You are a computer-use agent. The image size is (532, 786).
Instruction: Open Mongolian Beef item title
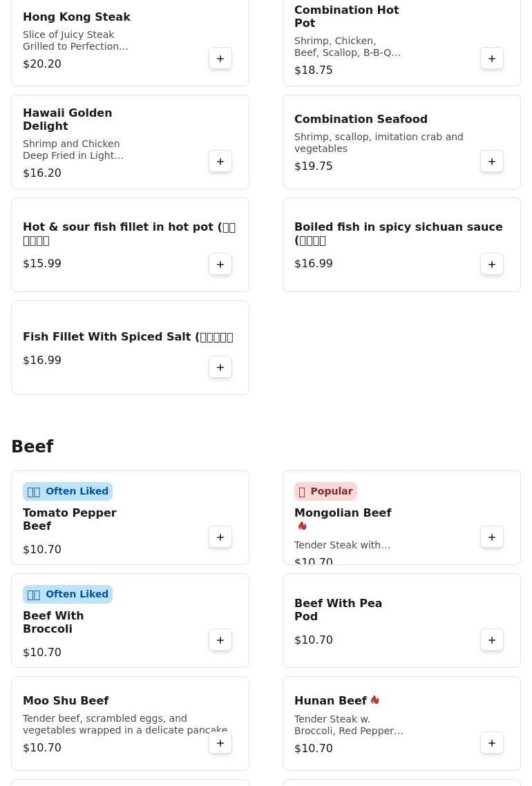point(343,513)
